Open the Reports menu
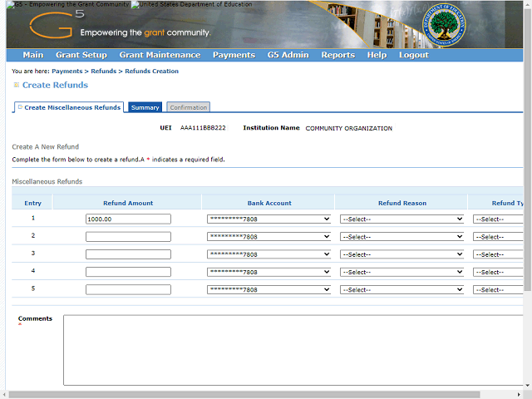532x399 pixels. click(337, 56)
